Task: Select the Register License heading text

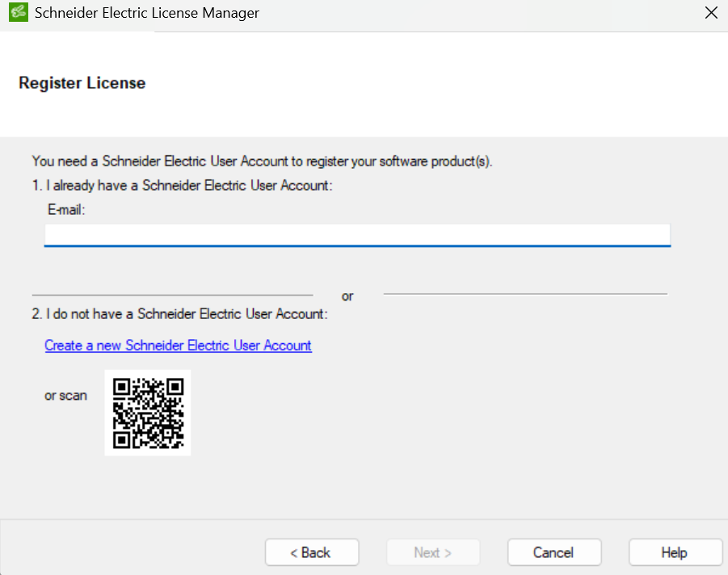Action: tap(82, 83)
